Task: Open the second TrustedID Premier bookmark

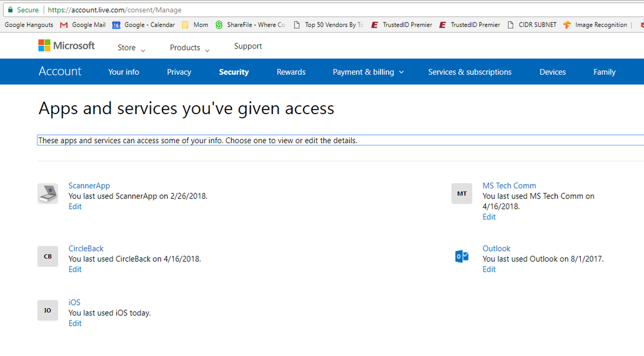Action: click(x=469, y=25)
